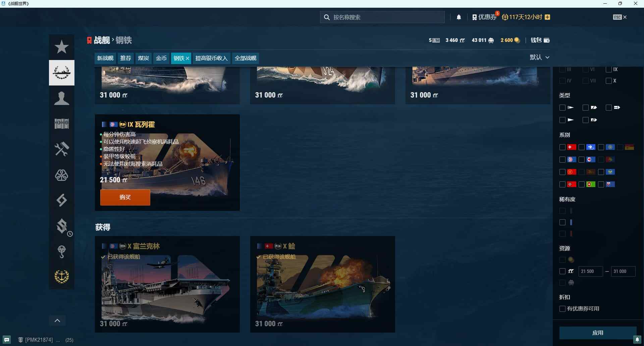Switch to the 提高银币收入 tab
This screenshot has height=346, width=644.
211,58
